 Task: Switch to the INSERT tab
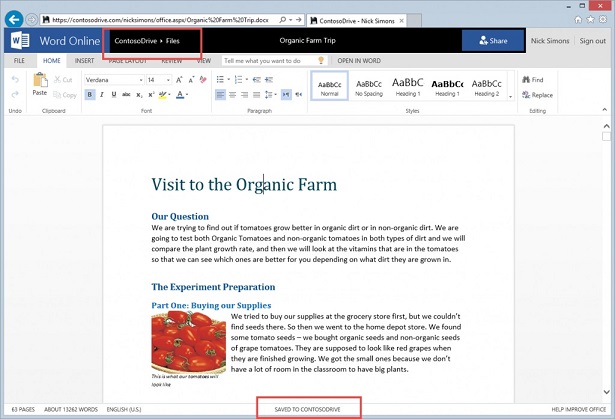tap(84, 61)
